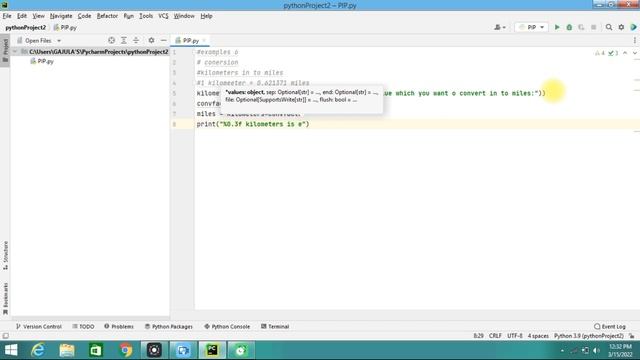The height and width of the screenshot is (360, 640).
Task: Open the VCS menu
Action: [163, 16]
